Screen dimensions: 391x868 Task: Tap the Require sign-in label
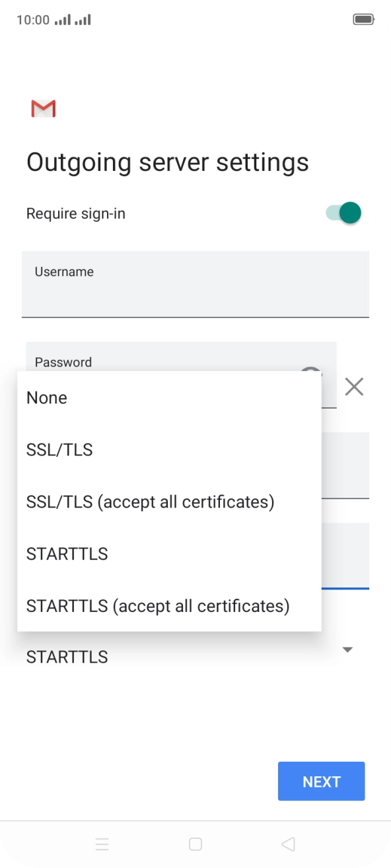click(75, 213)
